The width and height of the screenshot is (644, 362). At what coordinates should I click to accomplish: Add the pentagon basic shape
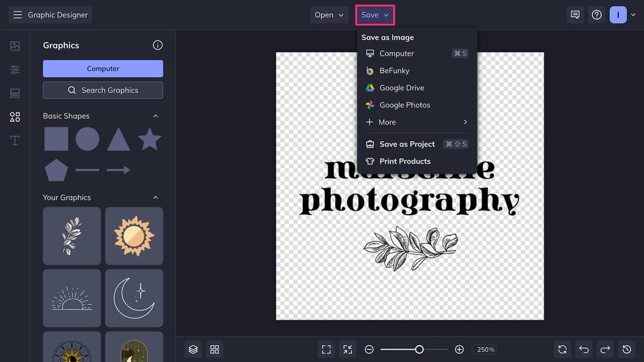[56, 170]
